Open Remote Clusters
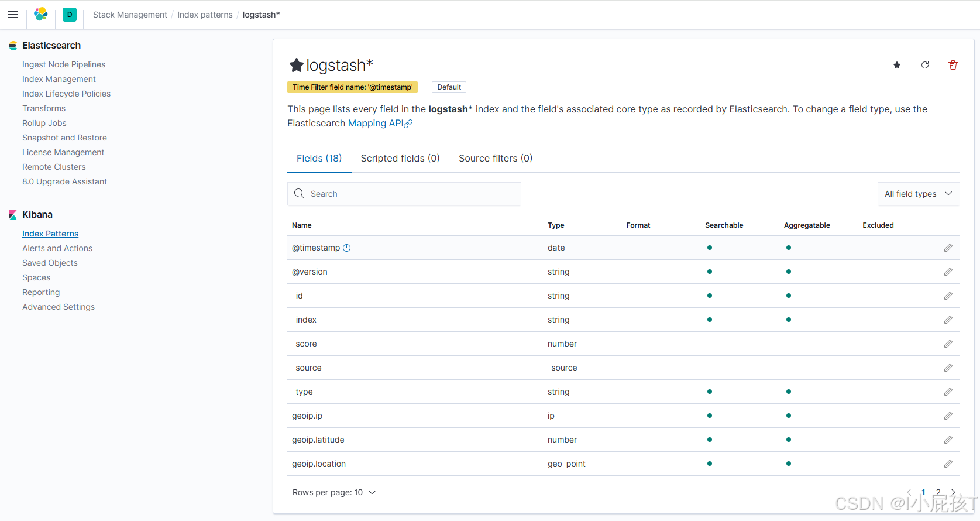Image resolution: width=980 pixels, height=521 pixels. (x=54, y=167)
